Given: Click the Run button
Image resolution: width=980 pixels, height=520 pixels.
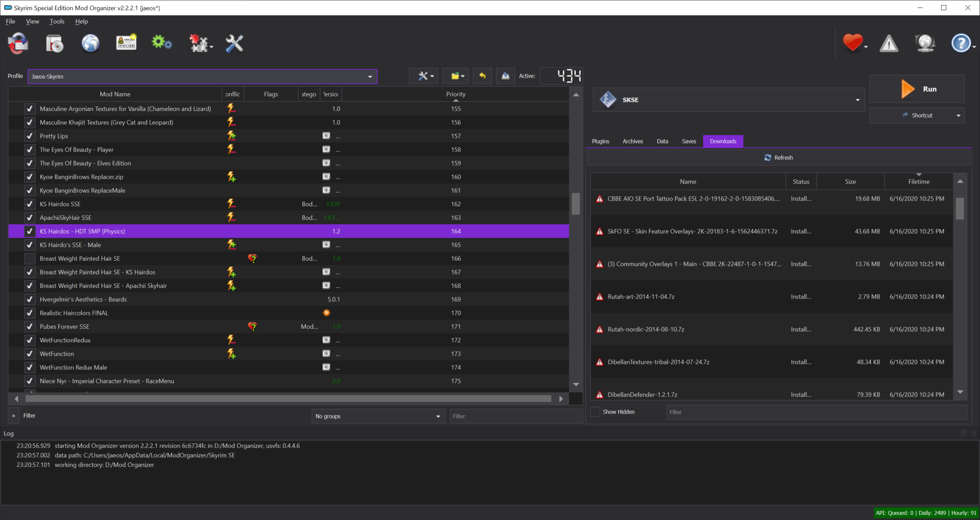Looking at the screenshot, I should (x=917, y=89).
